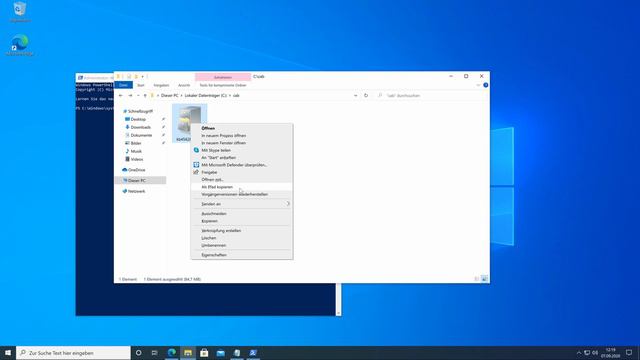Choose 'Öffnen' in the context menu
The height and width of the screenshot is (360, 640).
[208, 128]
